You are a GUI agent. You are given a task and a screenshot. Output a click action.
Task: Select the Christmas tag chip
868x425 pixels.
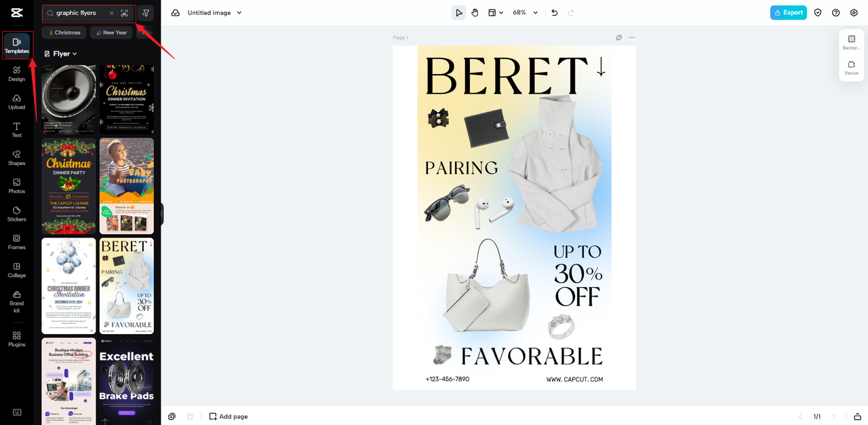tap(64, 33)
